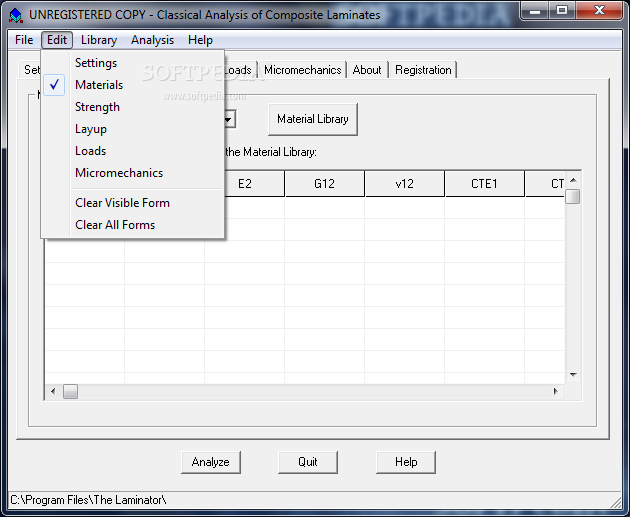Open the Library menu

pos(99,40)
